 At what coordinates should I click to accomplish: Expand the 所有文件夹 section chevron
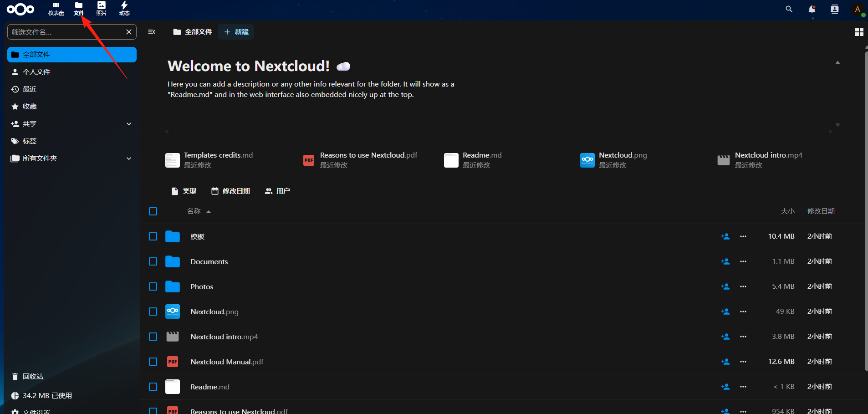(129, 158)
